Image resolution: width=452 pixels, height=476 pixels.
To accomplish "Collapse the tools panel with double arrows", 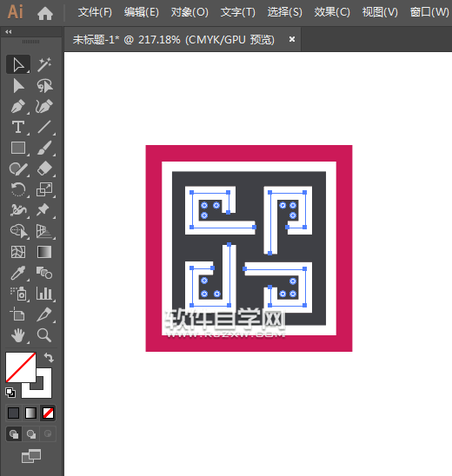I will point(9,32).
